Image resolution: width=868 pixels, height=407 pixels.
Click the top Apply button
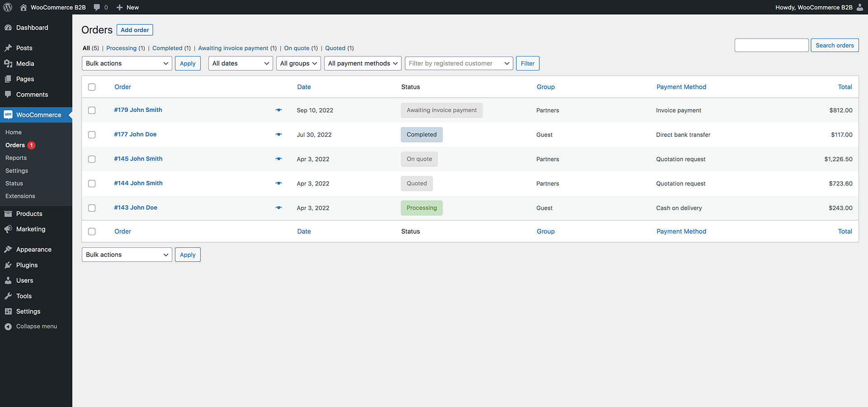(x=188, y=63)
